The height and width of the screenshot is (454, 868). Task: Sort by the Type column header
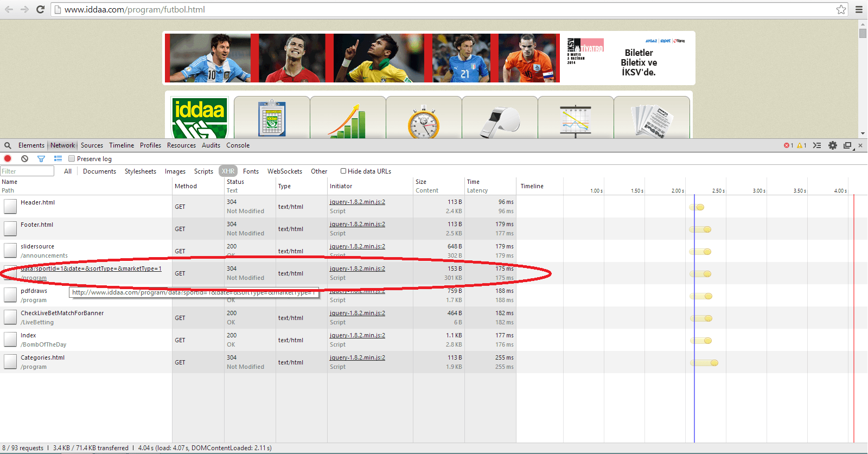click(x=301, y=186)
